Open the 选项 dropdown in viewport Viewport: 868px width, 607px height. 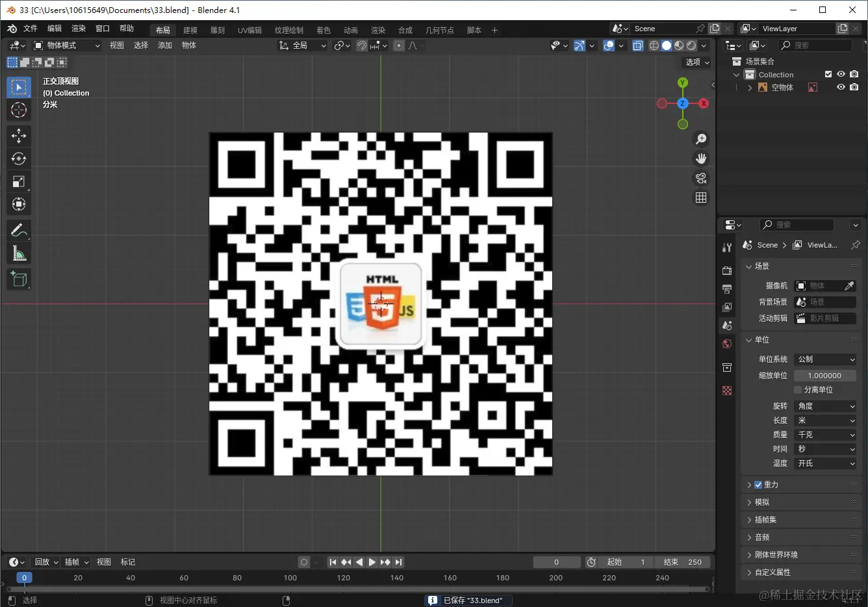coord(697,62)
